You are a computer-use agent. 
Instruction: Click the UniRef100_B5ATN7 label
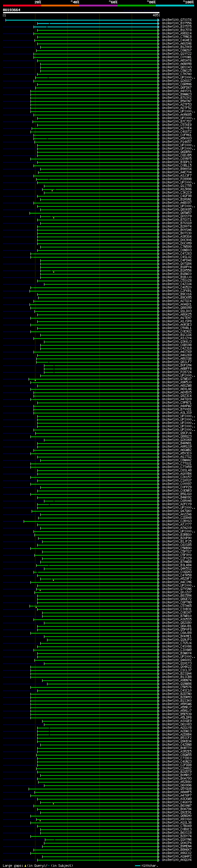(x=177, y=101)
